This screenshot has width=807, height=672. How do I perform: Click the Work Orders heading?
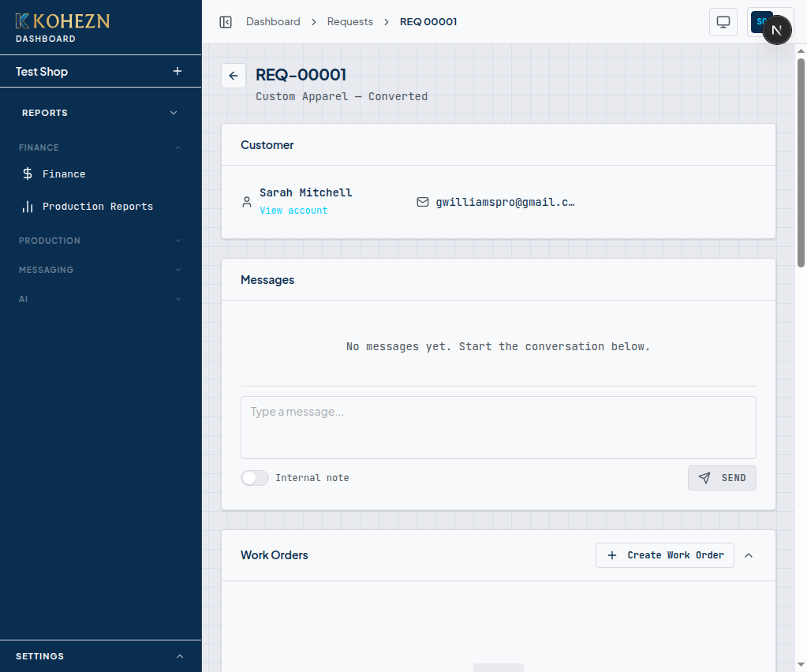[275, 555]
